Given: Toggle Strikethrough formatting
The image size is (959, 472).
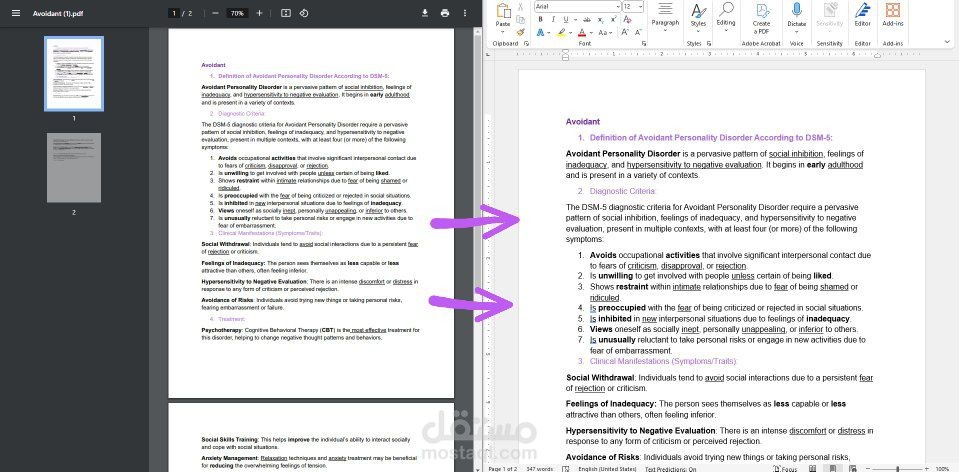Looking at the screenshot, I should tap(587, 20).
